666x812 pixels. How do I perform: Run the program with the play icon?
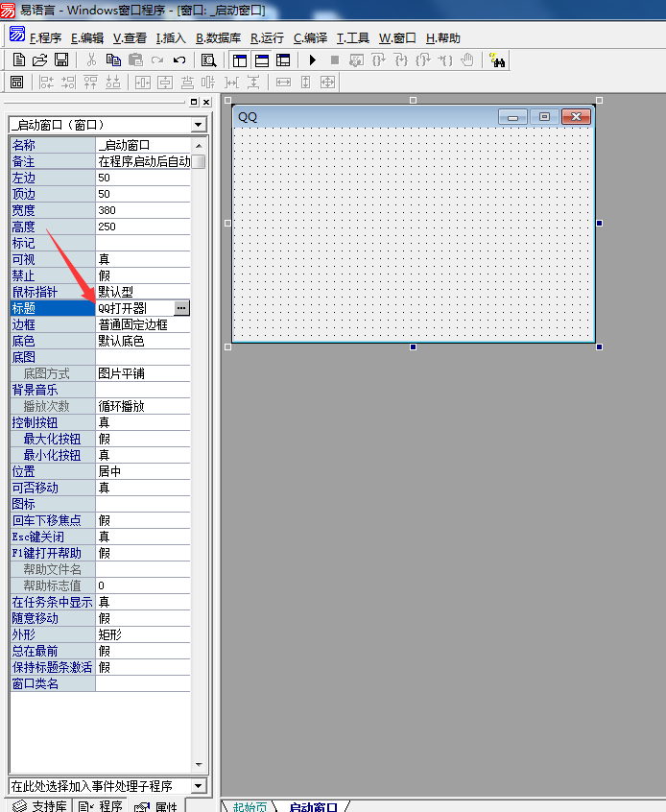(x=312, y=60)
